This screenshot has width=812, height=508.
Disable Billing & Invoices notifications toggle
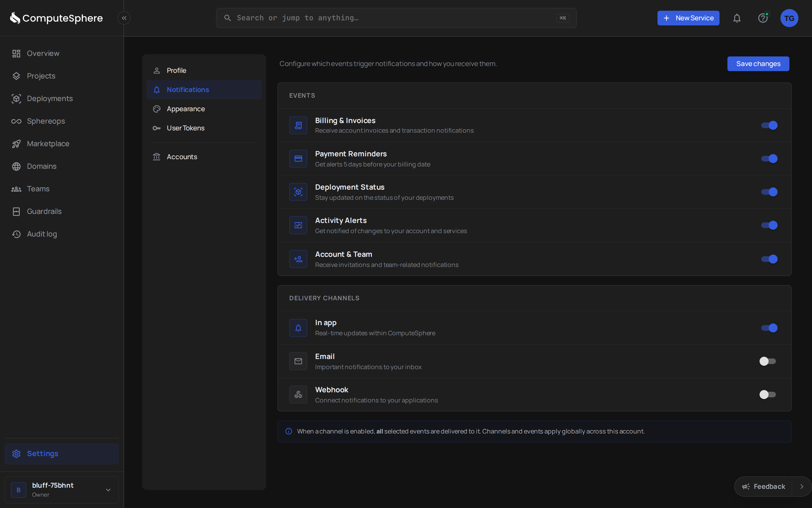pos(769,125)
